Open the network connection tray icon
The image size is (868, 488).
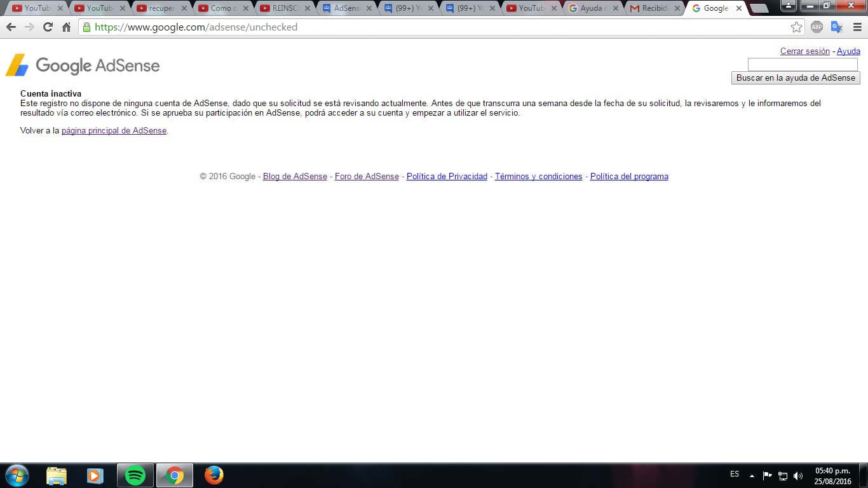pyautogui.click(x=783, y=475)
